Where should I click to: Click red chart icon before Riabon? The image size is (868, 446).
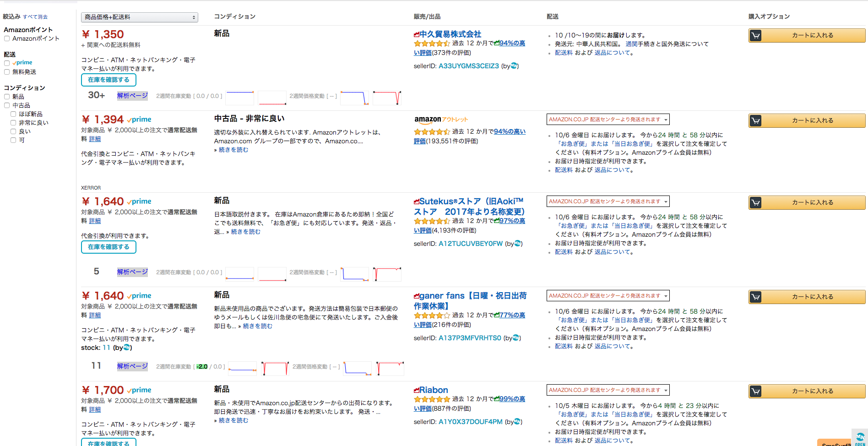[417, 390]
